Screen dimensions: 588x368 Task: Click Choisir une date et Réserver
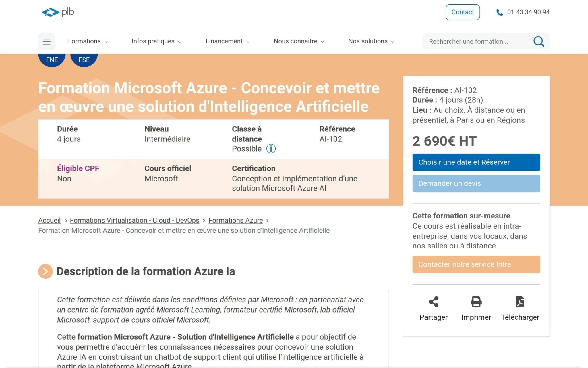476,162
